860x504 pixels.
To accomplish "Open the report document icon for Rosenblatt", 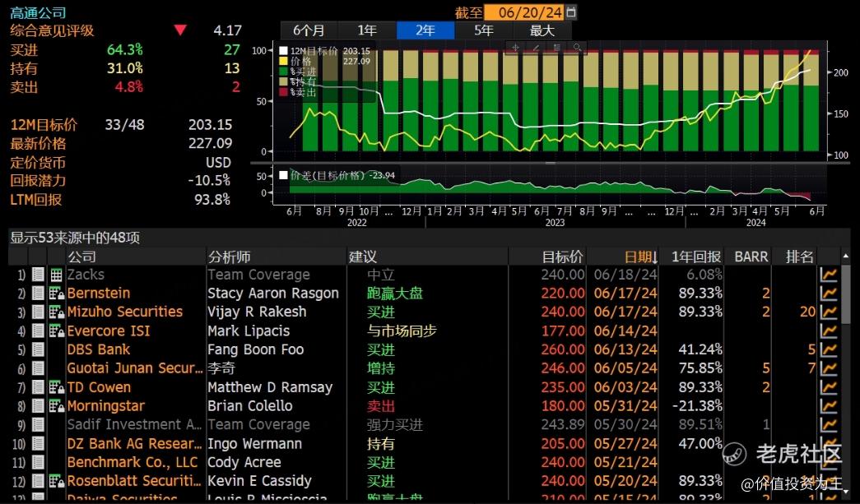I will coord(38,481).
